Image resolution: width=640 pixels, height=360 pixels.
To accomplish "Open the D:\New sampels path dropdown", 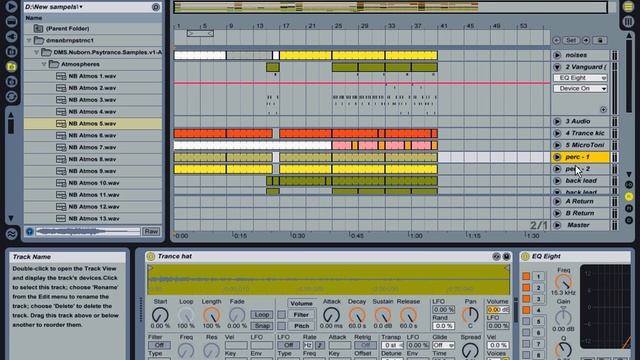I will point(54,7).
